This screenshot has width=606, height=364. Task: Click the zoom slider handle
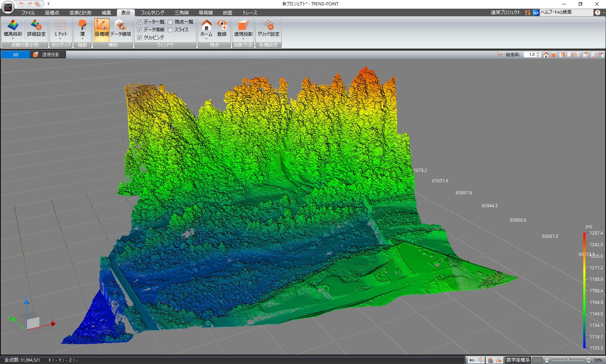(x=568, y=360)
